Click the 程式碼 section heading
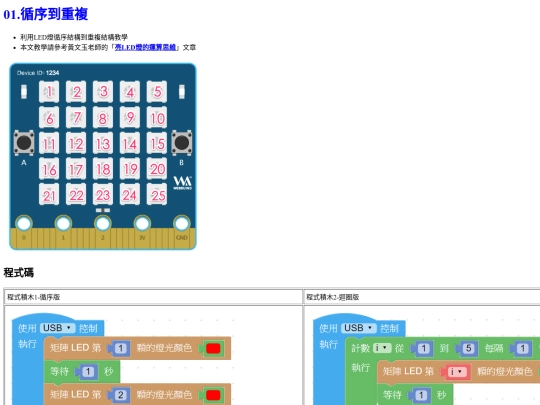 tap(19, 272)
